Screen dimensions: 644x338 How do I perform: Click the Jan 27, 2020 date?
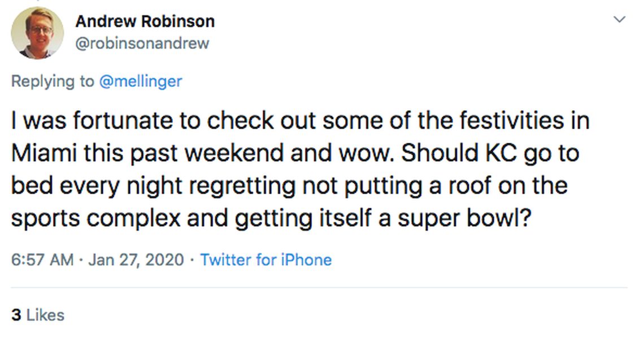pyautogui.click(x=136, y=260)
